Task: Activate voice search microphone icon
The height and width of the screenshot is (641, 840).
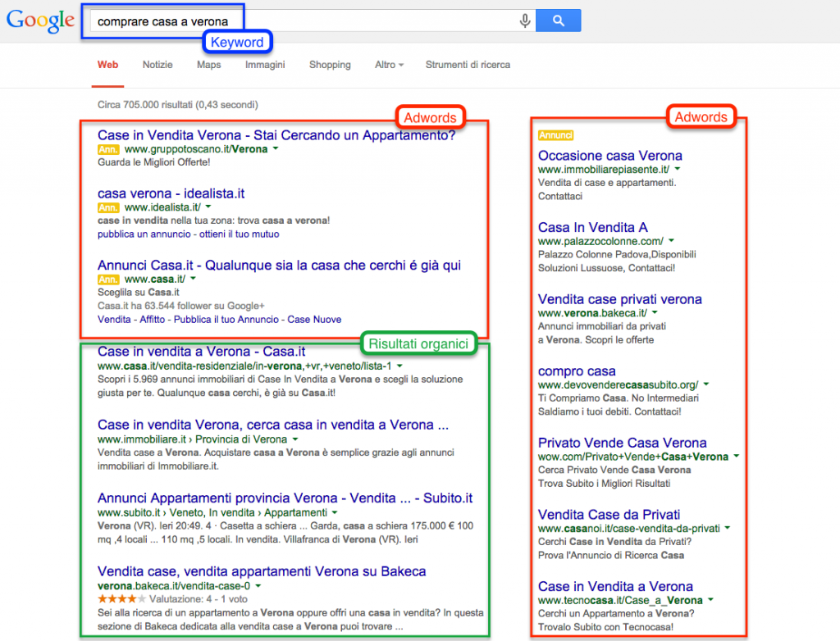Action: pyautogui.click(x=525, y=20)
